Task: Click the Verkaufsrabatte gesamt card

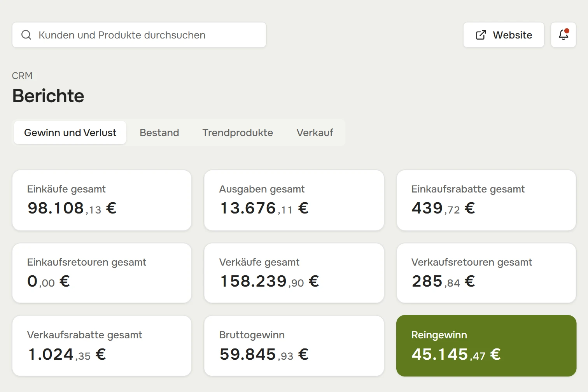Action: (102, 346)
